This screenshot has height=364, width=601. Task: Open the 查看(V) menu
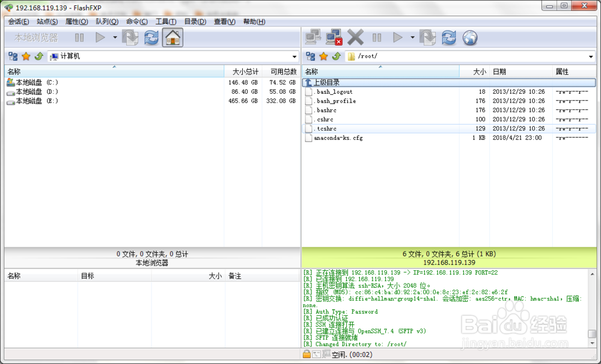225,22
